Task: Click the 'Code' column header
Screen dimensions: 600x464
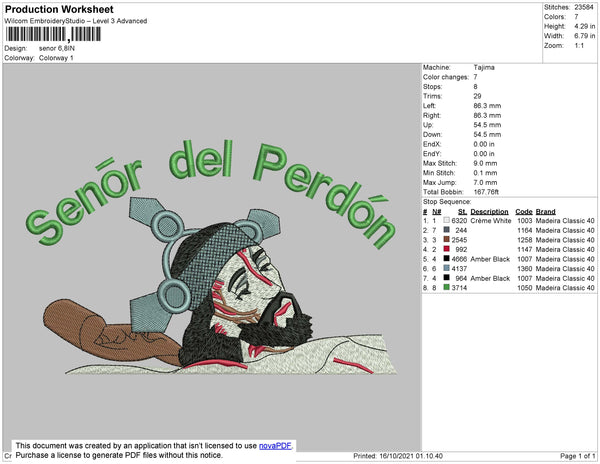Action: pyautogui.click(x=523, y=212)
